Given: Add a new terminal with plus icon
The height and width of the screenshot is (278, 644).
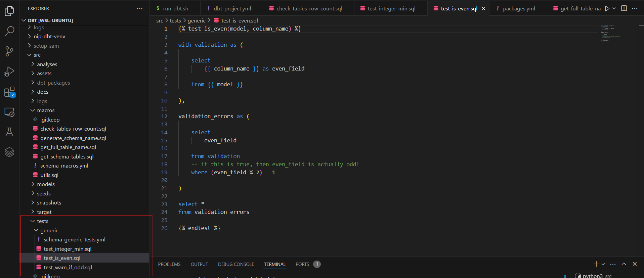Looking at the screenshot, I should pyautogui.click(x=596, y=264).
